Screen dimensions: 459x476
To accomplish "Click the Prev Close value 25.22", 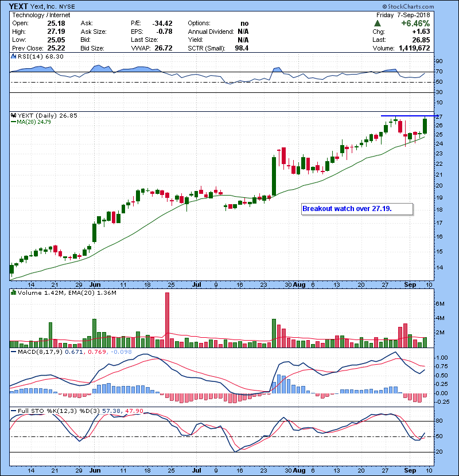I will coord(56,48).
